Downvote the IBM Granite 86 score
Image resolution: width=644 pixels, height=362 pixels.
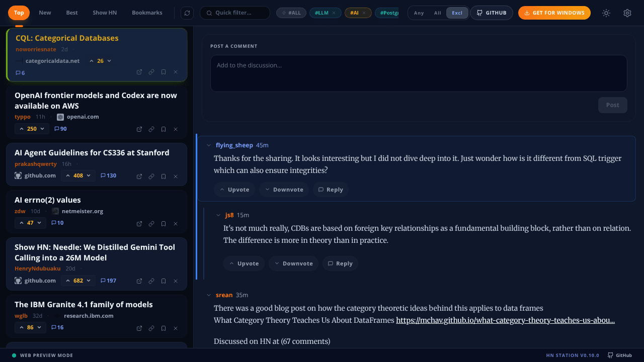coord(39,327)
